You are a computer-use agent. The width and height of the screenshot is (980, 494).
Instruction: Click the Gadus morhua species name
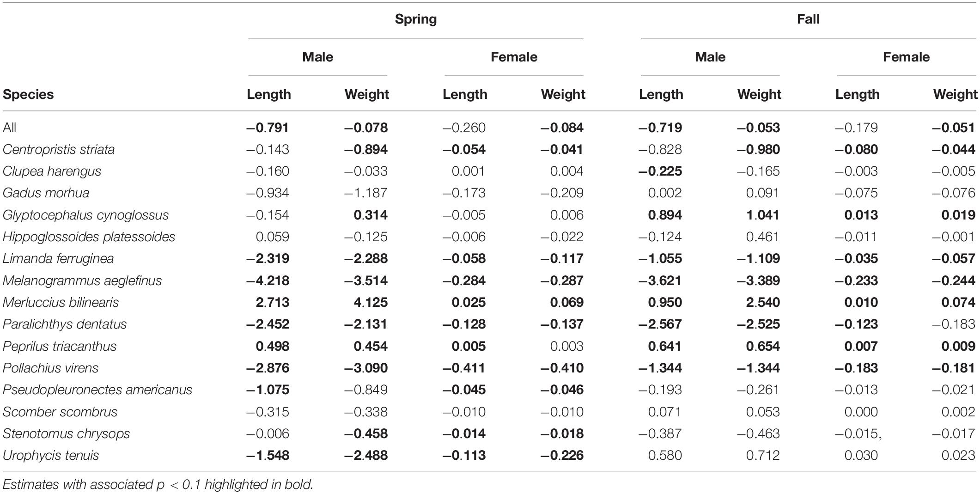(x=46, y=193)
